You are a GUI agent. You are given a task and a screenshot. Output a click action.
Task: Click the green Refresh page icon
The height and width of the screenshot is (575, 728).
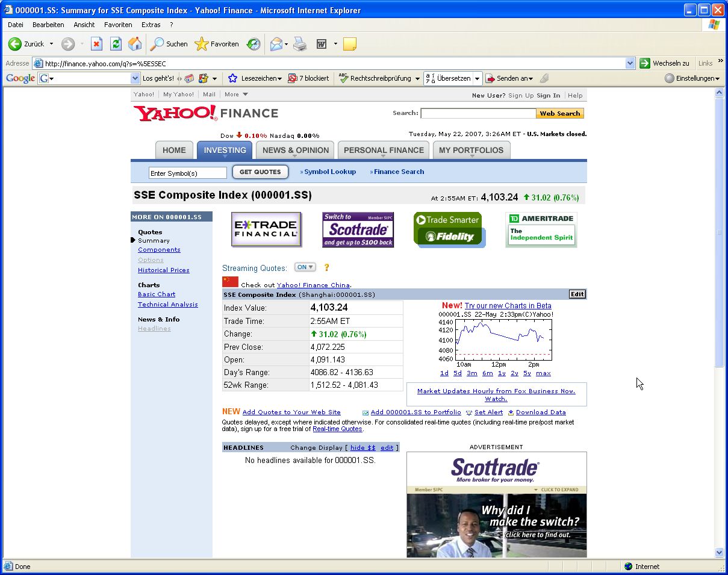pos(116,44)
